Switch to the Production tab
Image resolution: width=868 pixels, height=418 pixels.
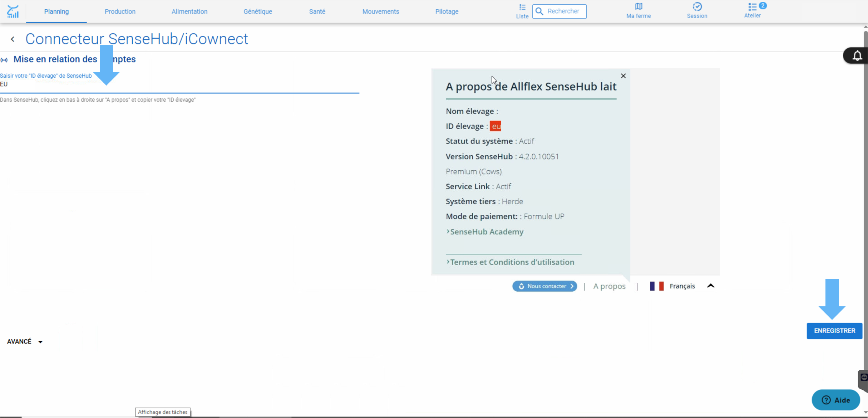click(120, 11)
